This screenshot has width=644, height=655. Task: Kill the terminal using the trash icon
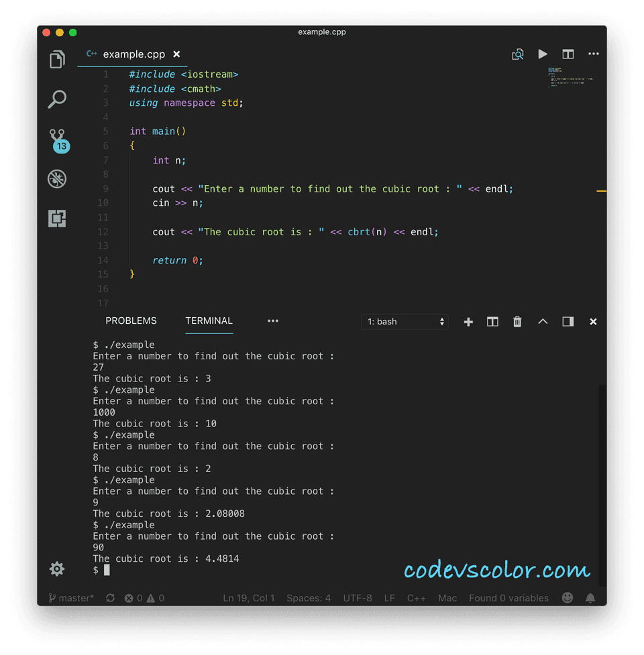pyautogui.click(x=517, y=322)
